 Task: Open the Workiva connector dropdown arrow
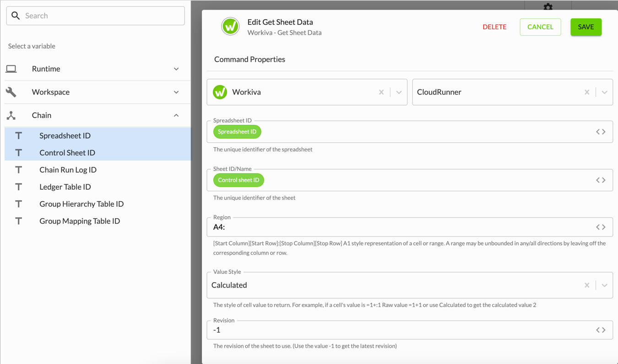(x=399, y=92)
